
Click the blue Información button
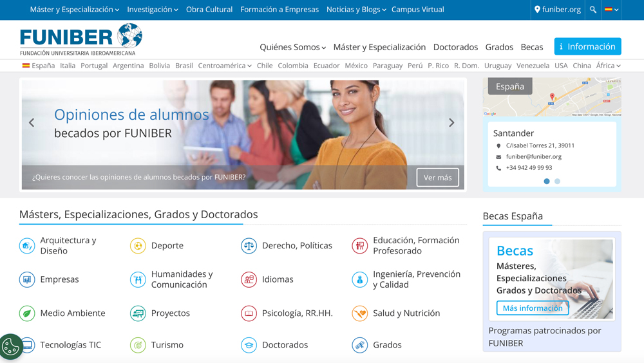(x=587, y=46)
